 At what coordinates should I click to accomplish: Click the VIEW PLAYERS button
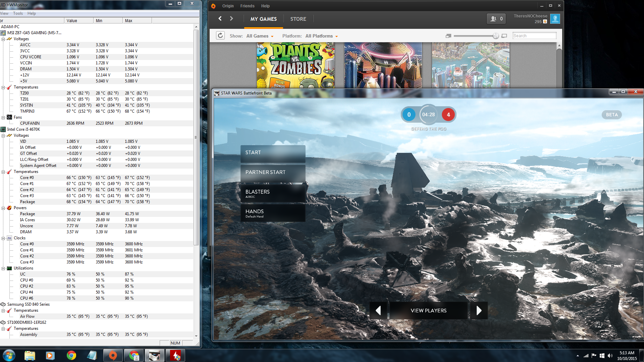428,310
